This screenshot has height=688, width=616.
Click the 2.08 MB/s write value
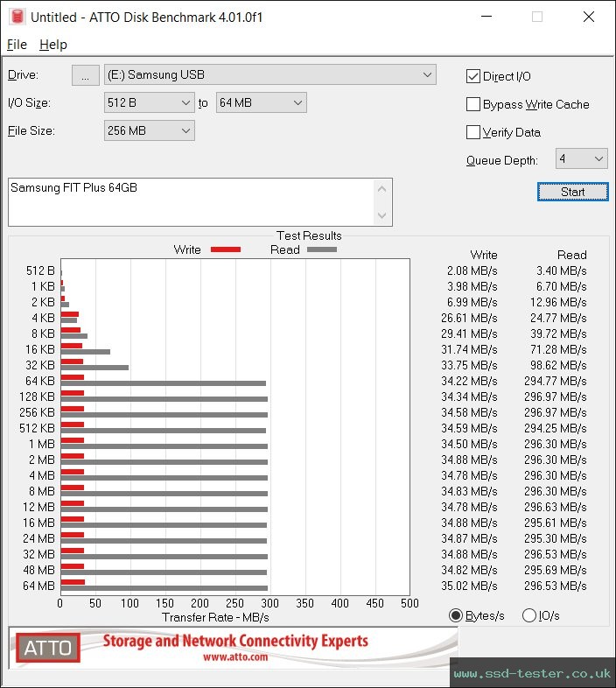472,270
